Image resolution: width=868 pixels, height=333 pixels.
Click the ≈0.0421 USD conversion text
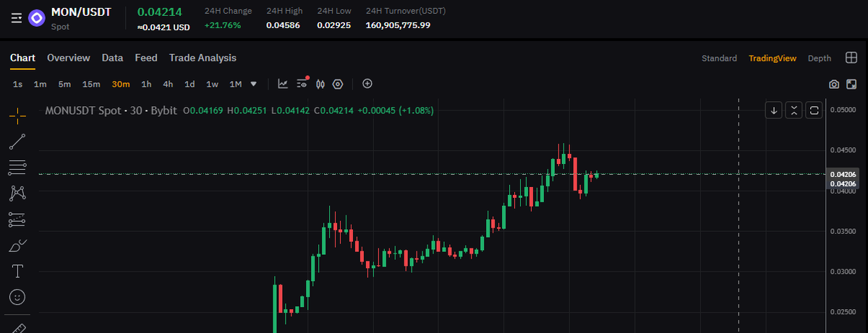(x=163, y=27)
